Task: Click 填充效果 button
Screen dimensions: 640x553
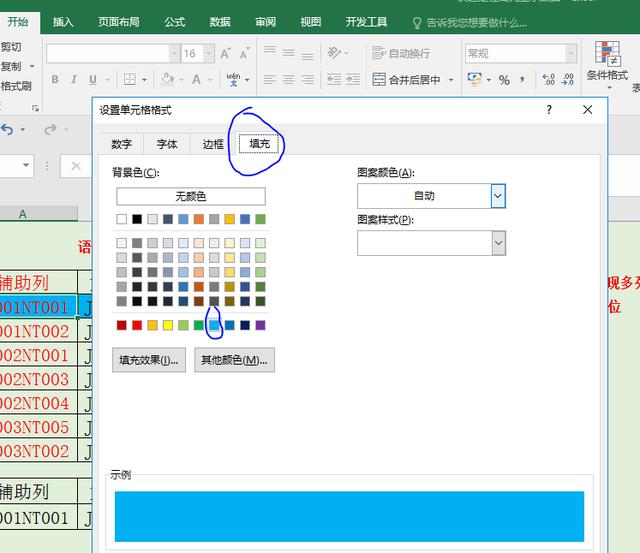Action: (x=149, y=360)
